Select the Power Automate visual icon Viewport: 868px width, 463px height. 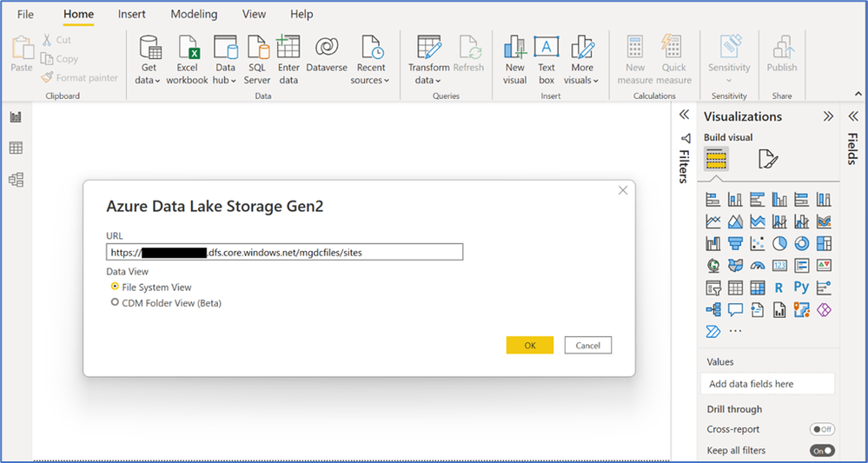tap(712, 331)
